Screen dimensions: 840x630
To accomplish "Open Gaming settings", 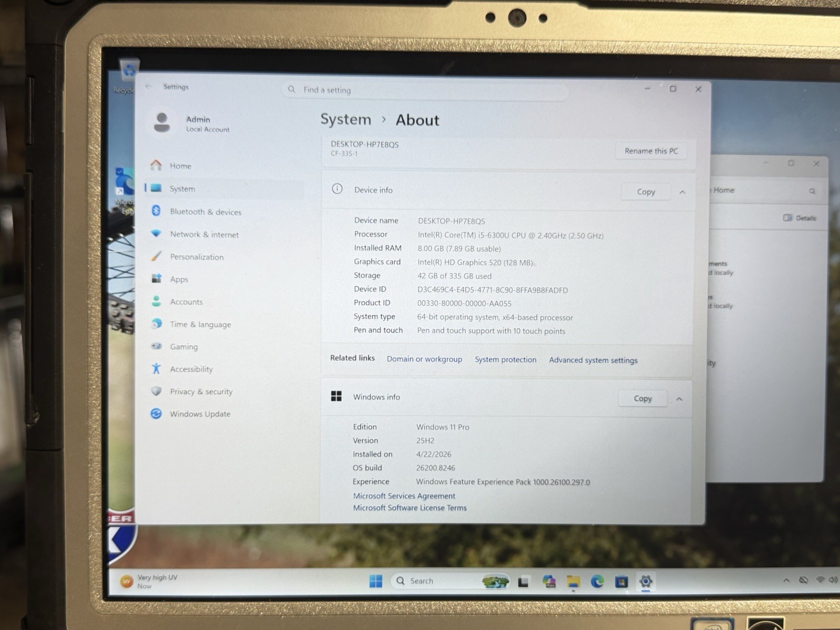I will (184, 346).
